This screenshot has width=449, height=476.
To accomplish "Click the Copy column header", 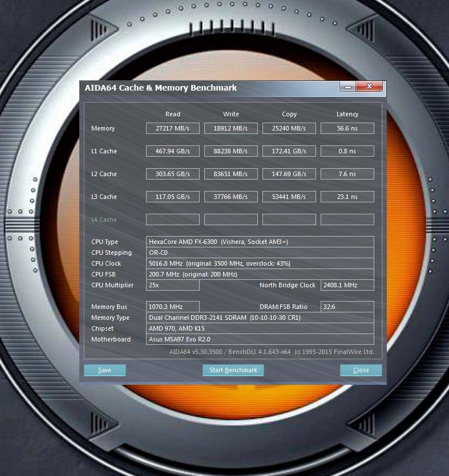I will click(x=289, y=114).
